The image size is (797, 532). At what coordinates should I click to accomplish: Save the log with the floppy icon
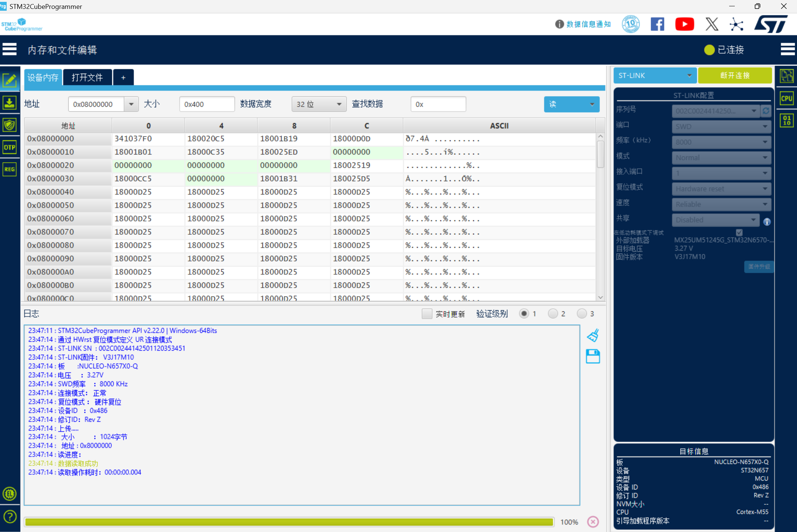pos(593,356)
